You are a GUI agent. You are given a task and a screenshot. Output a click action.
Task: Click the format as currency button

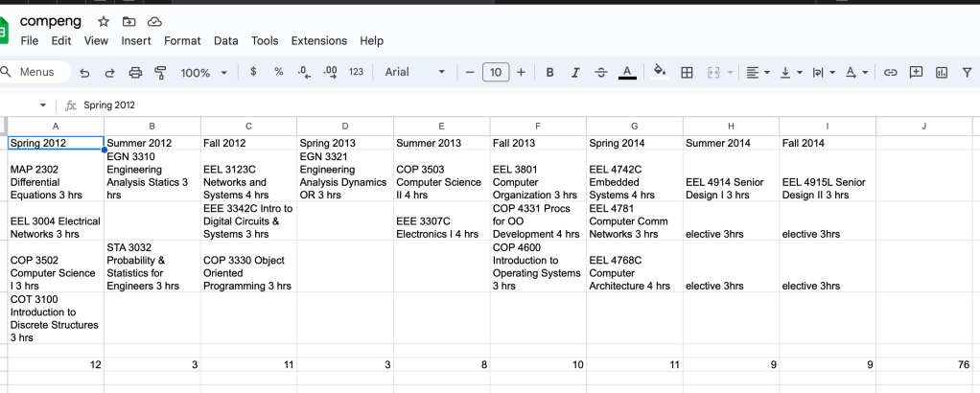(253, 73)
